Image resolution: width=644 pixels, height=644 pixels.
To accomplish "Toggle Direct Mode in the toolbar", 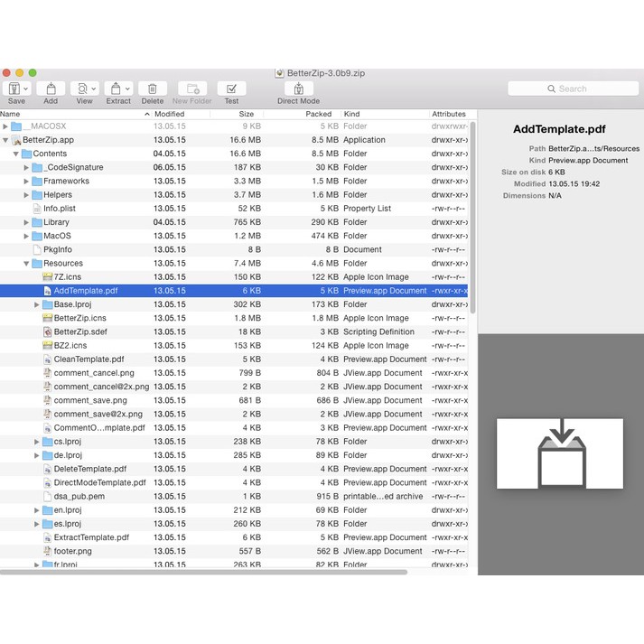I will click(x=298, y=89).
